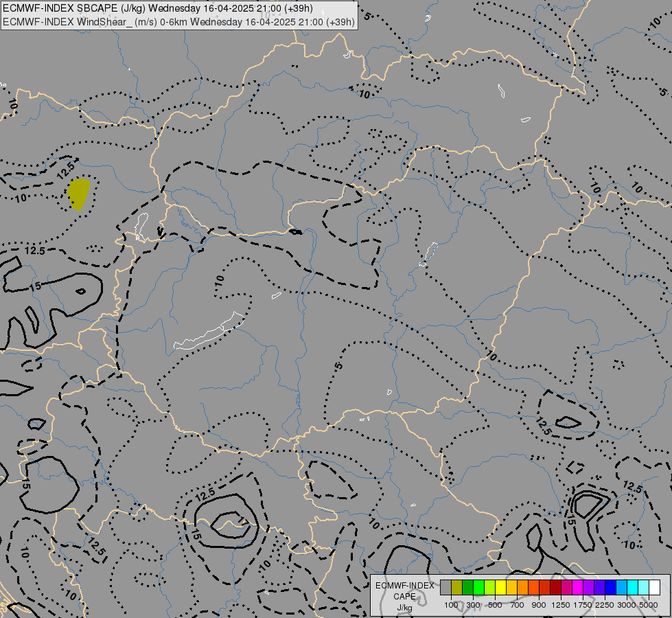Select the pale cyan legend swatch before 5000
The width and height of the screenshot is (672, 618).
tap(644, 587)
